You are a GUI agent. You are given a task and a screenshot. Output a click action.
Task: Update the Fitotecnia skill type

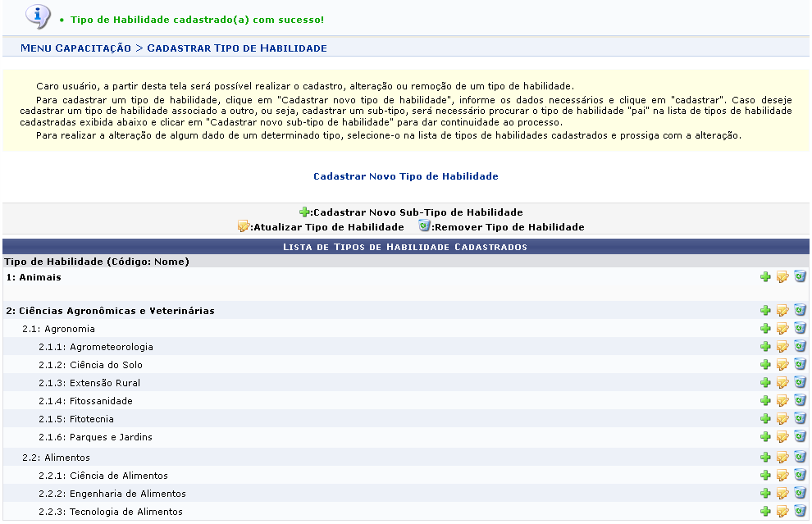pyautogui.click(x=782, y=419)
